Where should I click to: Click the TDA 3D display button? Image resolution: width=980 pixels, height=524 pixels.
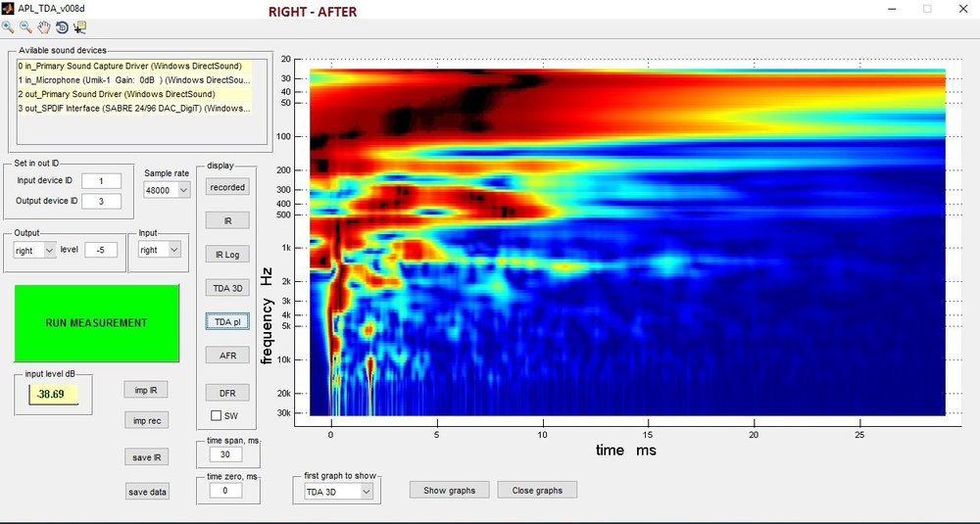[x=227, y=288]
